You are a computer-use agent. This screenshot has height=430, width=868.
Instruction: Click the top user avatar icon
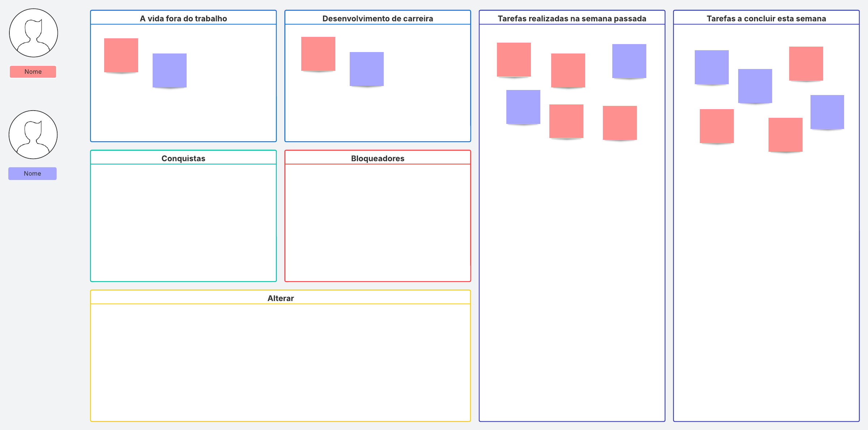click(33, 33)
